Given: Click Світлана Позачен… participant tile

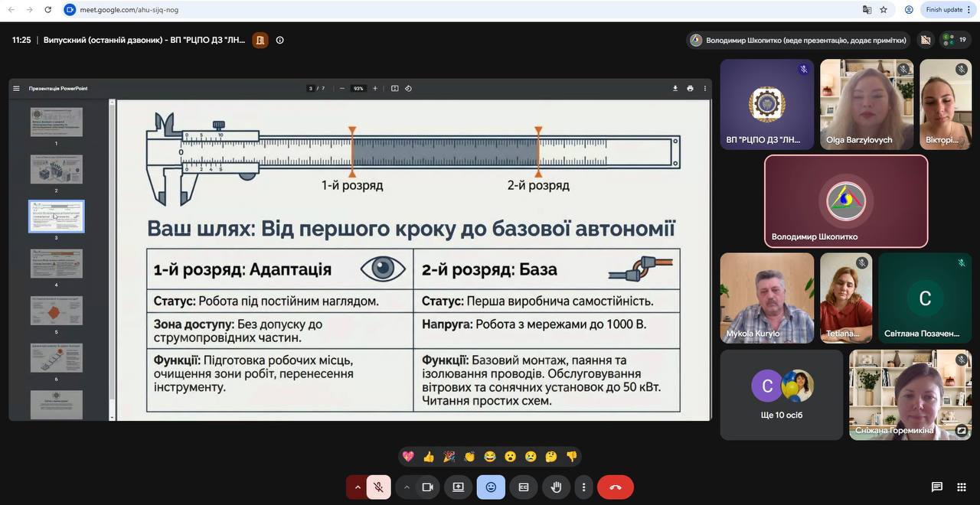Looking at the screenshot, I should [x=925, y=298].
